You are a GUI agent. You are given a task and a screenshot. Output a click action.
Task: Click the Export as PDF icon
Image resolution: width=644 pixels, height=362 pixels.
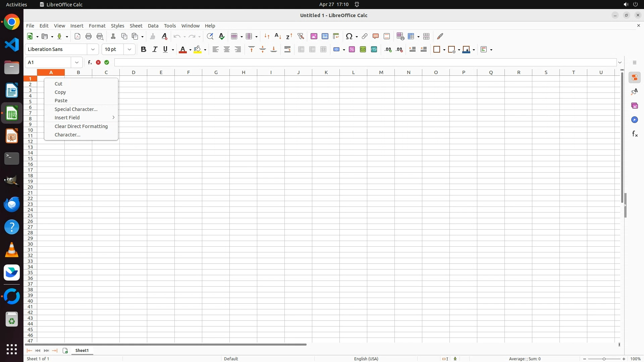tap(77, 36)
